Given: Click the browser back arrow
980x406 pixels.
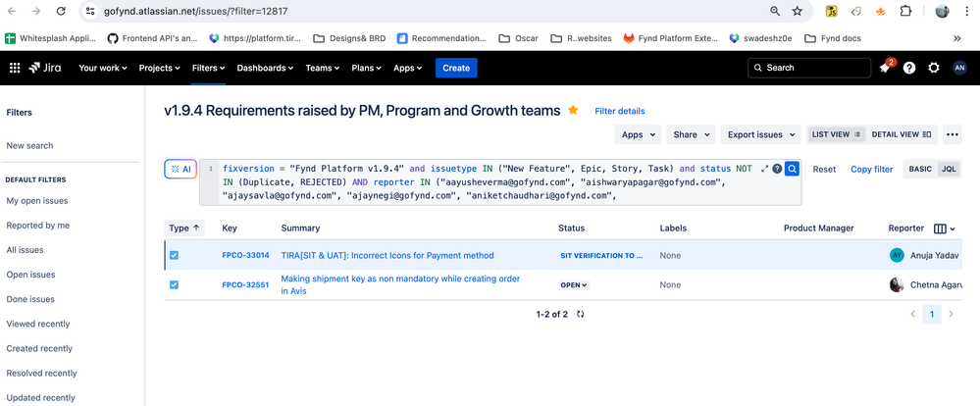Looking at the screenshot, I should (x=13, y=11).
